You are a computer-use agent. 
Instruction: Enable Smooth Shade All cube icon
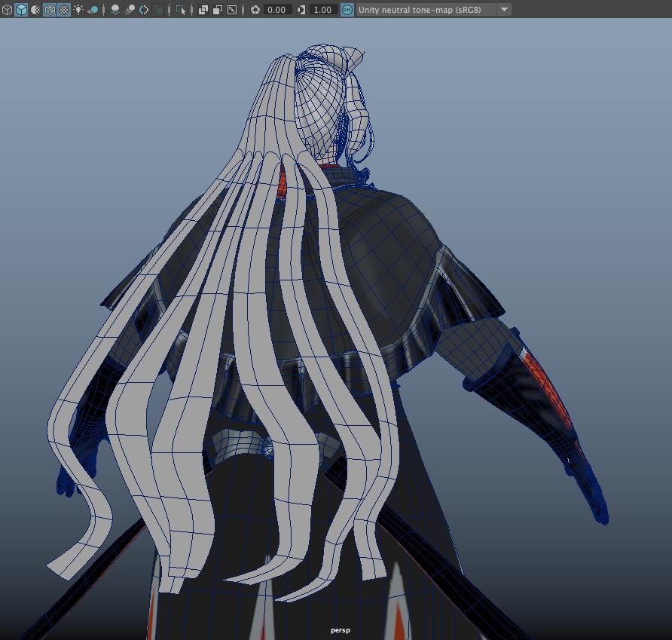[21, 10]
